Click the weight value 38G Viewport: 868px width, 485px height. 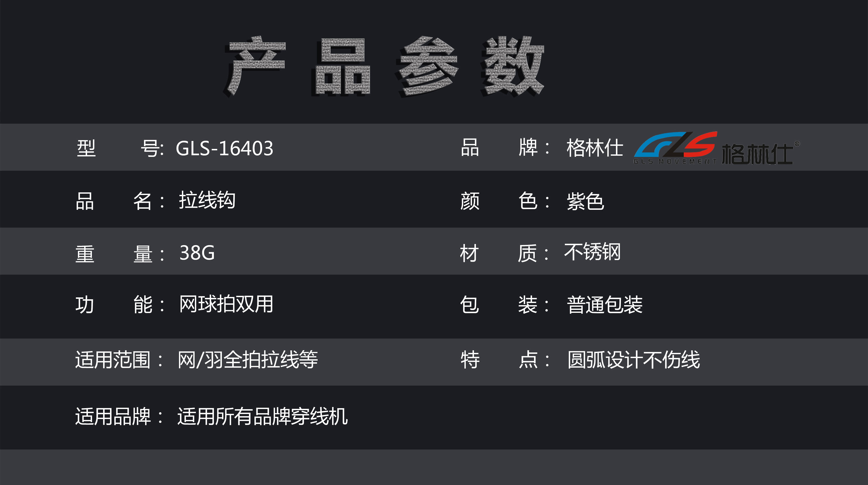[197, 253]
